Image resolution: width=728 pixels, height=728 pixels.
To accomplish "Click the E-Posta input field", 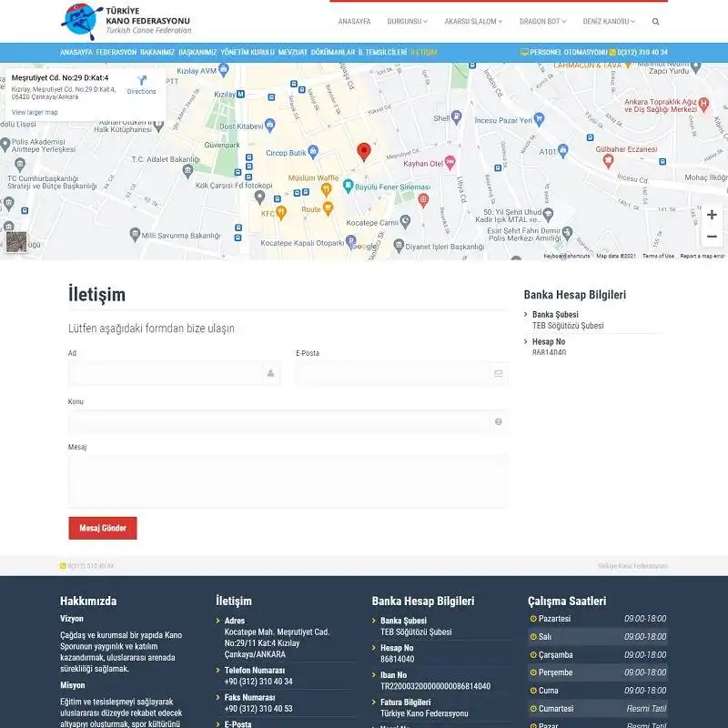I will pyautogui.click(x=393, y=373).
